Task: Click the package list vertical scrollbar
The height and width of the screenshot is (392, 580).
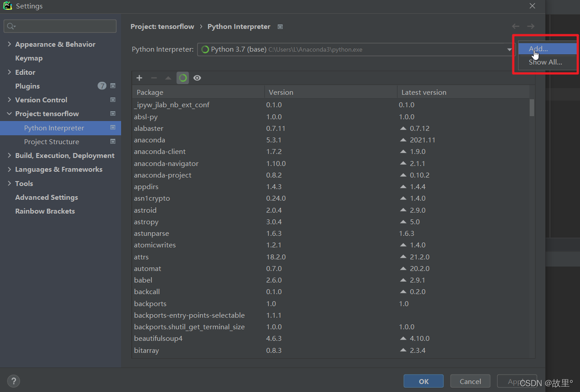Action: [532, 108]
